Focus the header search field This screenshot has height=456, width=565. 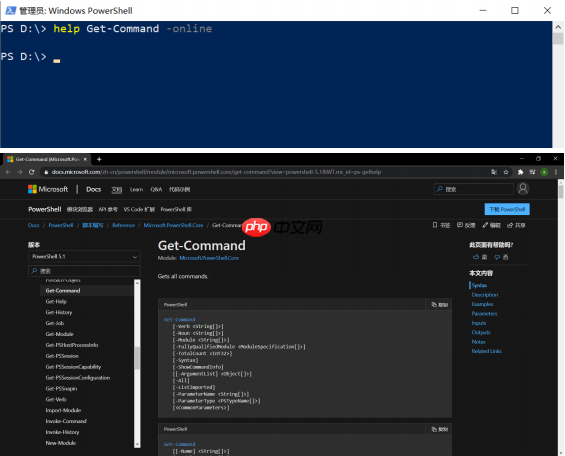tap(474, 189)
